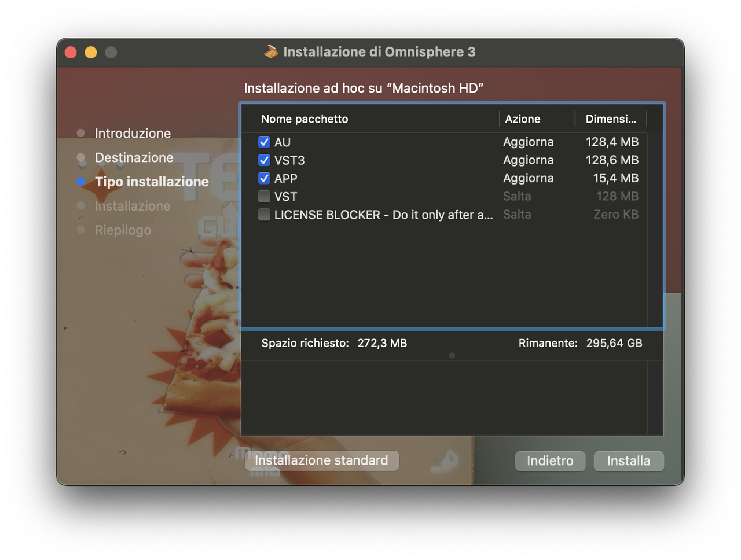Click the Aggiorna action for VST3
Viewport: 741px width, 560px height.
529,160
